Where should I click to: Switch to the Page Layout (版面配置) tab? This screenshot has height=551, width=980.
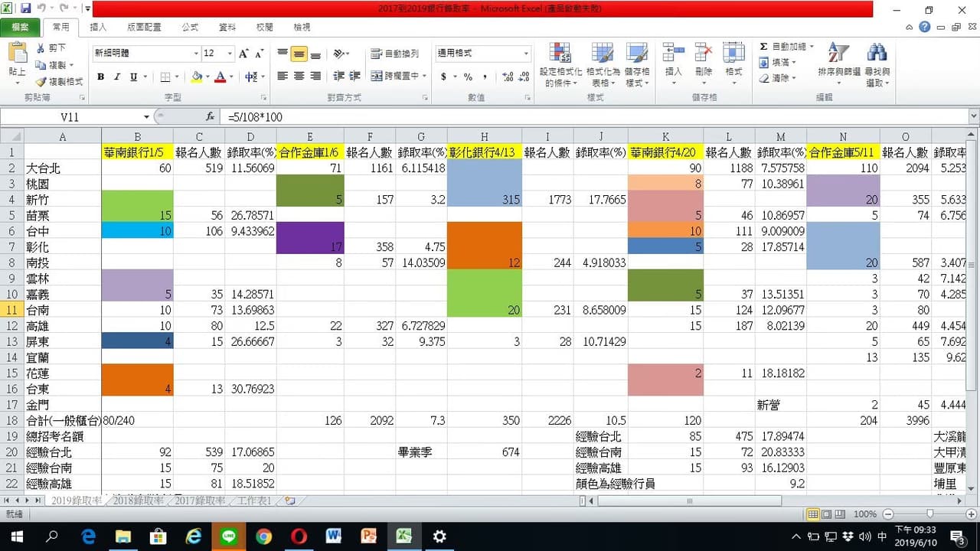pos(144,27)
